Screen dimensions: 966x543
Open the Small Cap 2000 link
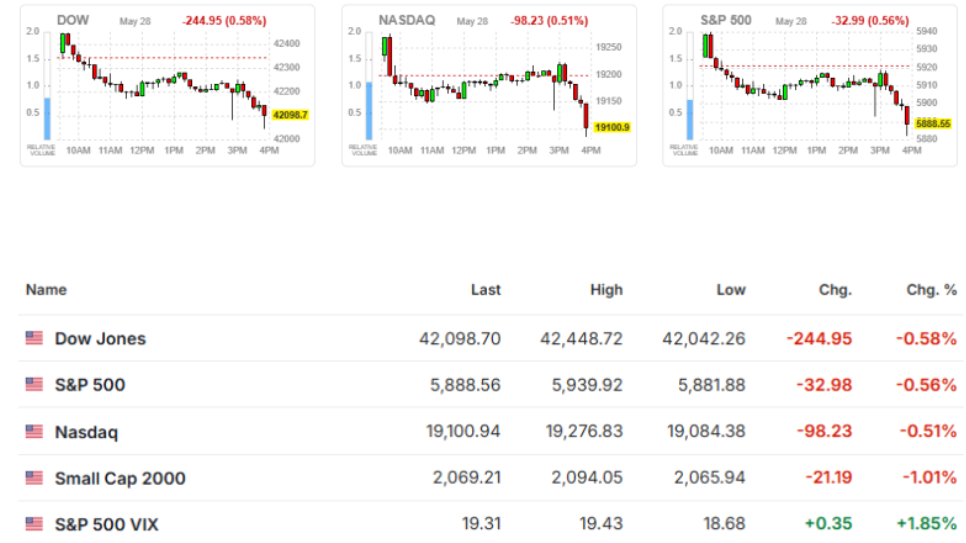coord(120,478)
